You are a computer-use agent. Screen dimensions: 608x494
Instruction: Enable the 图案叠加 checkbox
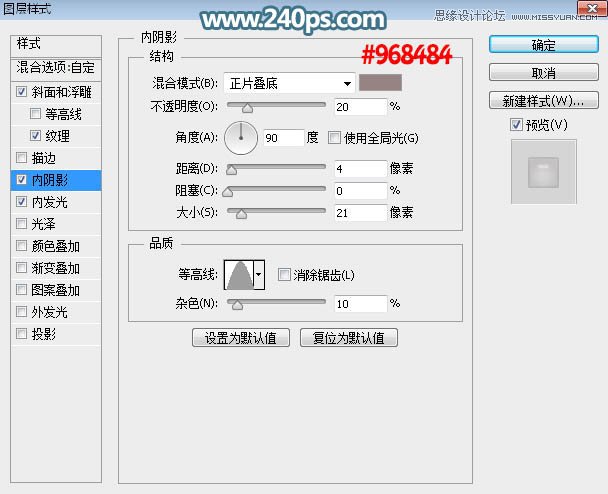[x=21, y=290]
